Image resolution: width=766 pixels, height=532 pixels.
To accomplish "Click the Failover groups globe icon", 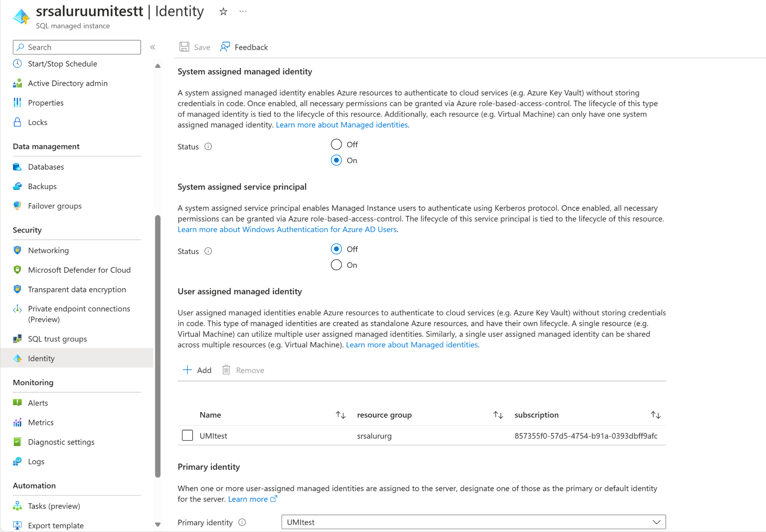I will [x=17, y=206].
